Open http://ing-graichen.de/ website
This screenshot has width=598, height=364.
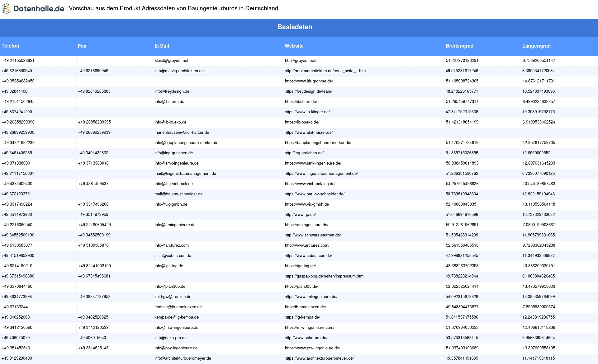(x=304, y=153)
